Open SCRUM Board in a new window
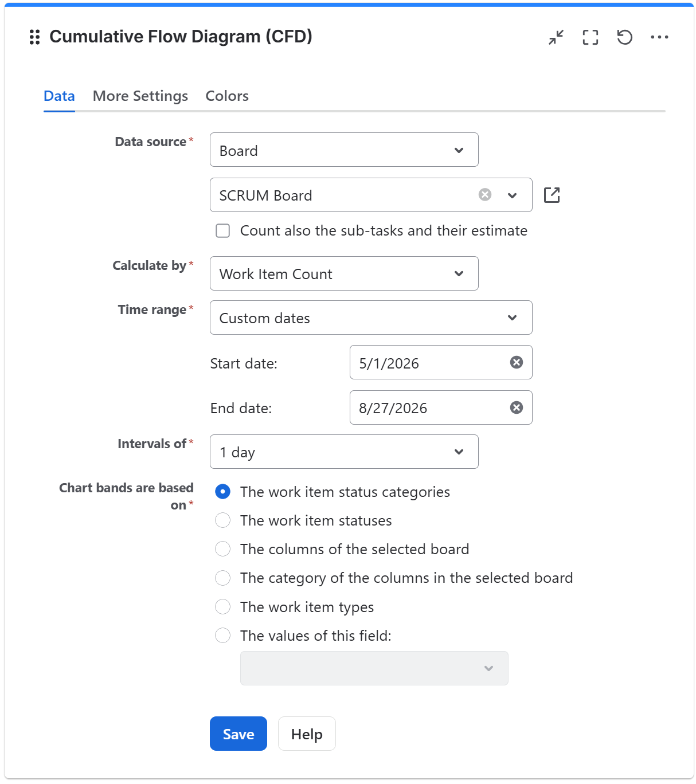Image resolution: width=696 pixels, height=784 pixels. pyautogui.click(x=552, y=195)
